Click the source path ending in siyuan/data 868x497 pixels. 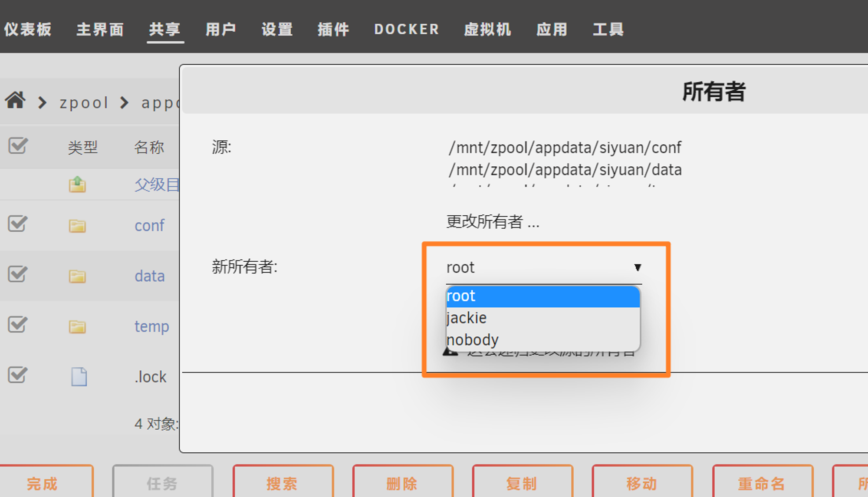565,170
